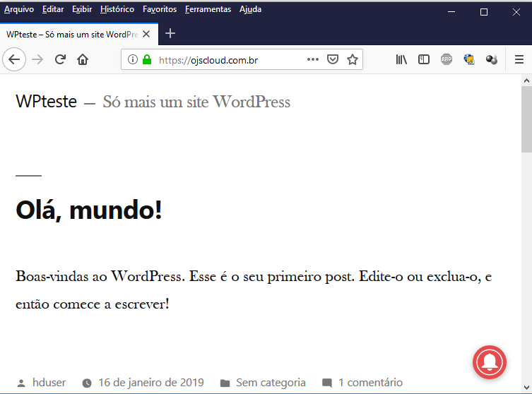Open the page actions three-dot menu
The height and width of the screenshot is (394, 532).
(313, 60)
